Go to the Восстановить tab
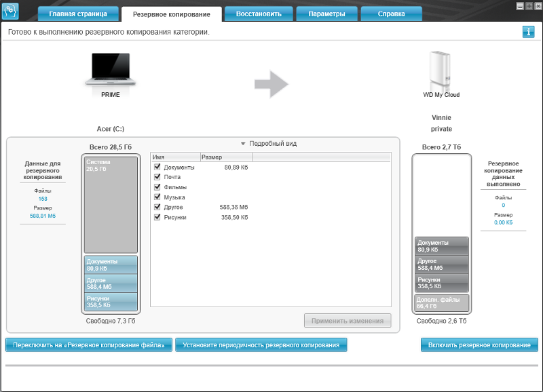 259,14
